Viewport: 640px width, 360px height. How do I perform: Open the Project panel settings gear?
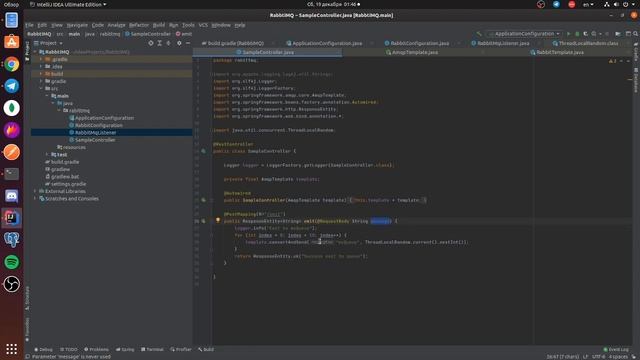(179, 43)
